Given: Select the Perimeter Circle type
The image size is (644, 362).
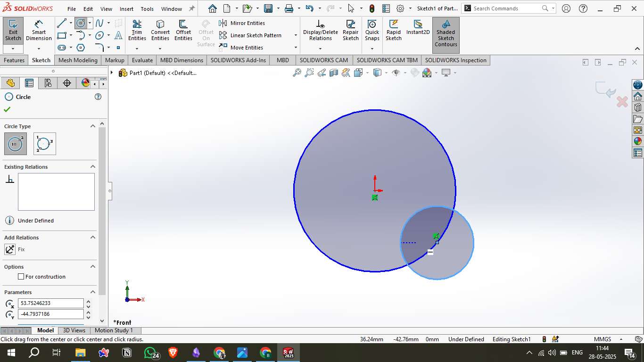Looking at the screenshot, I should point(45,144).
